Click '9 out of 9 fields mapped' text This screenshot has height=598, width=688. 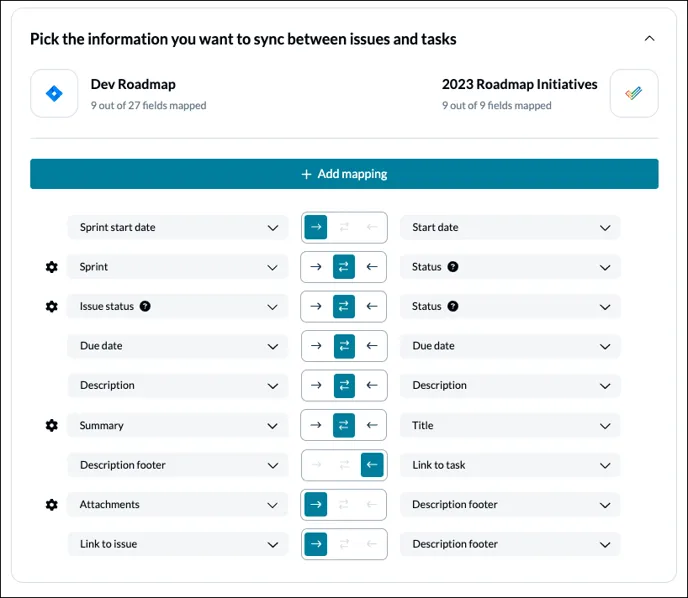pyautogui.click(x=497, y=105)
